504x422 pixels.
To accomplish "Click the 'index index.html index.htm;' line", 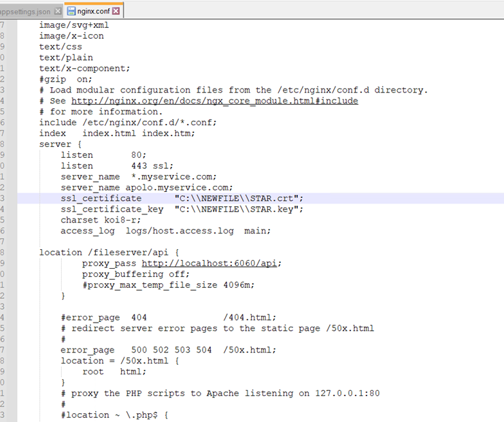I will pyautogui.click(x=117, y=133).
